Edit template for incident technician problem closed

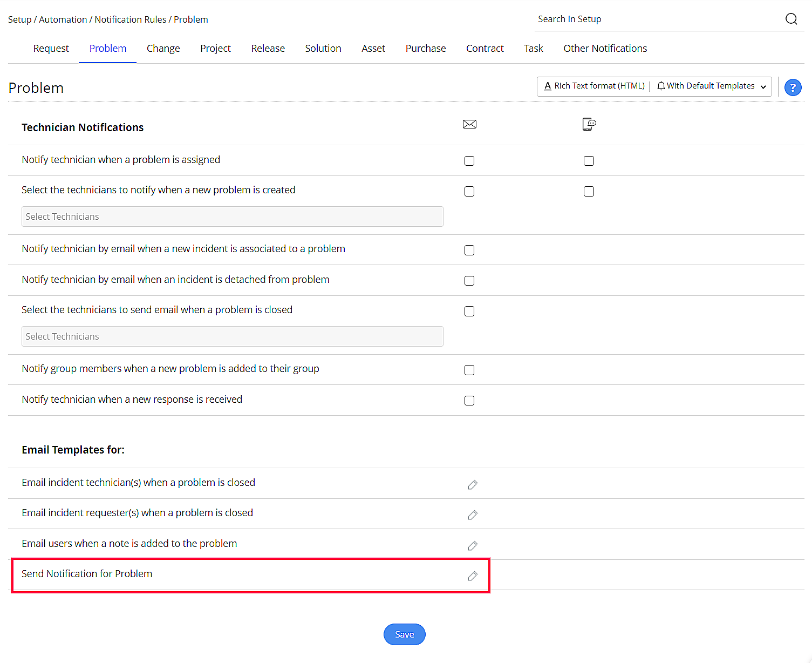coord(473,485)
